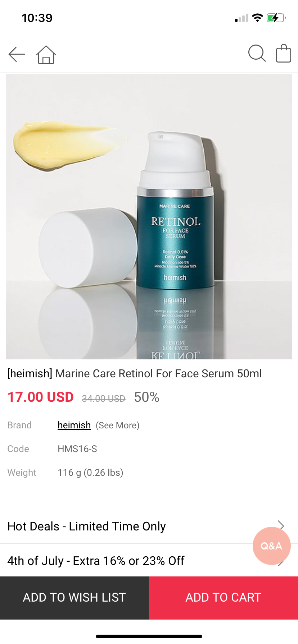Add item to wish list
Viewport: 298px width, 644px height.
pyautogui.click(x=74, y=598)
